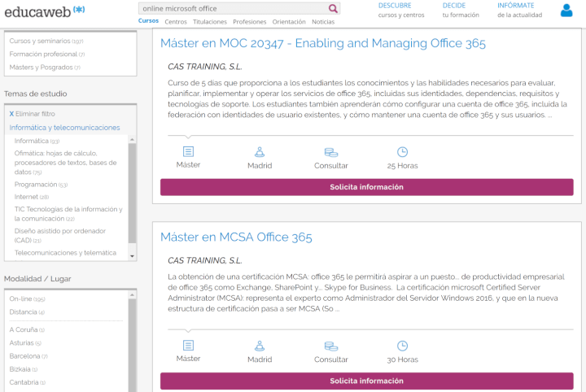The height and width of the screenshot is (392, 586).
Task: Open the Máster en MCSA Office 365 title
Action: coord(236,237)
